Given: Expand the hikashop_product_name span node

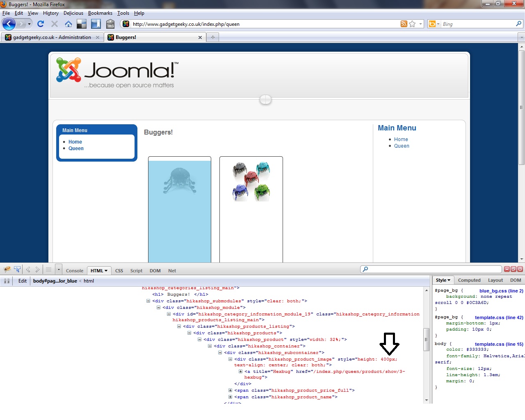Looking at the screenshot, I should coord(230,397).
